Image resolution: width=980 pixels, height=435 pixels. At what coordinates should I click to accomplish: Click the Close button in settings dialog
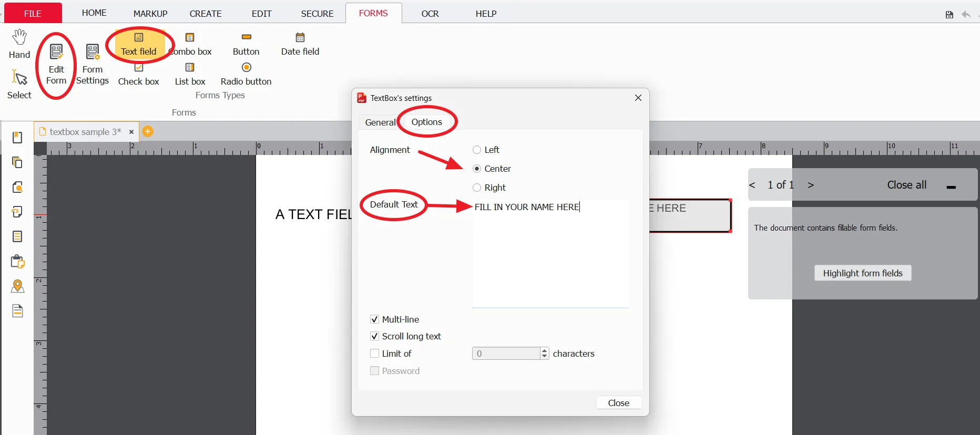coord(619,403)
